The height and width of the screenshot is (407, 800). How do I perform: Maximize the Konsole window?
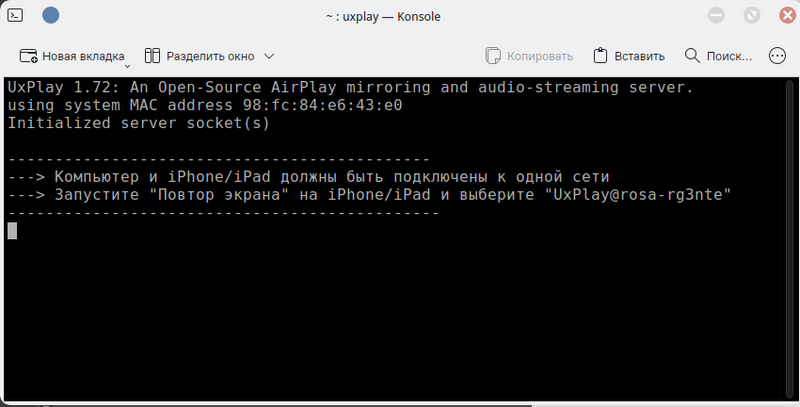(x=748, y=16)
